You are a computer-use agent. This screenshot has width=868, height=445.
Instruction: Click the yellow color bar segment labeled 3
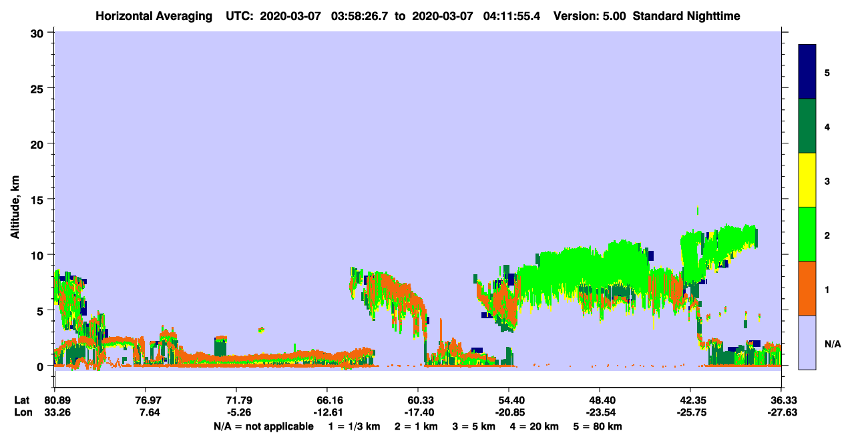[x=807, y=180]
